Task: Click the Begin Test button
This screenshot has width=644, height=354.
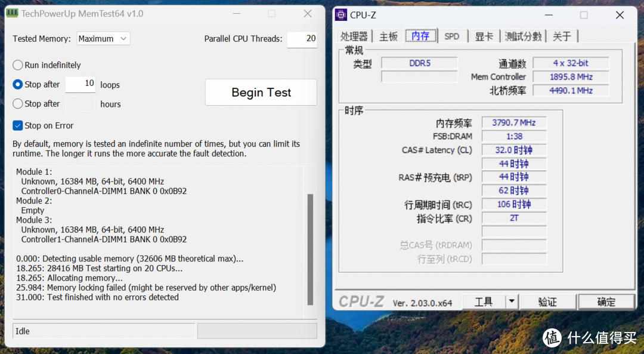Action: click(x=261, y=92)
